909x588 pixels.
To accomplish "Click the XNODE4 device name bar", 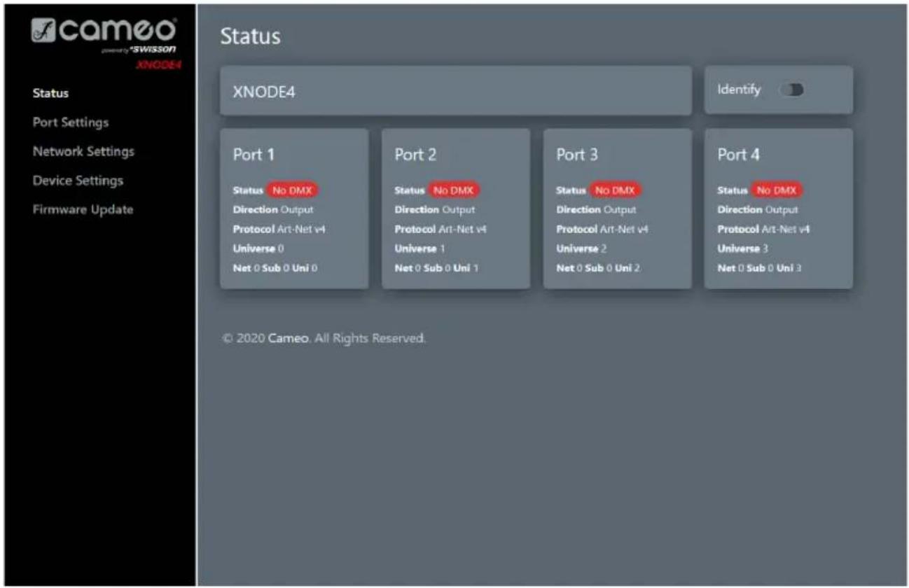I will point(456,91).
